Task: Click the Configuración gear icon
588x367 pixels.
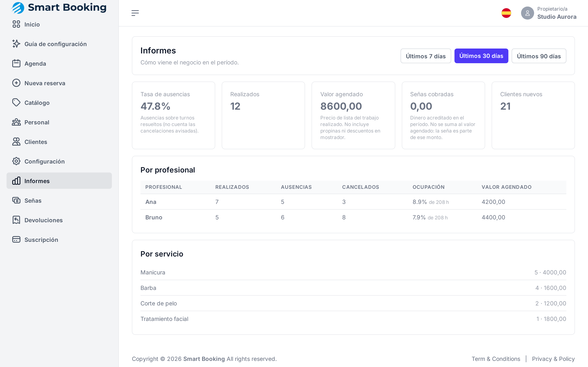Action: [16, 161]
